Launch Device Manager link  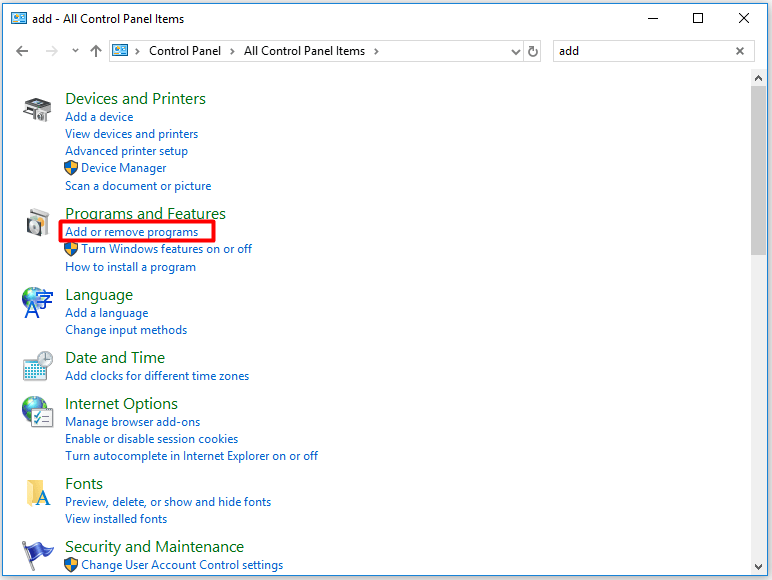[x=124, y=168]
